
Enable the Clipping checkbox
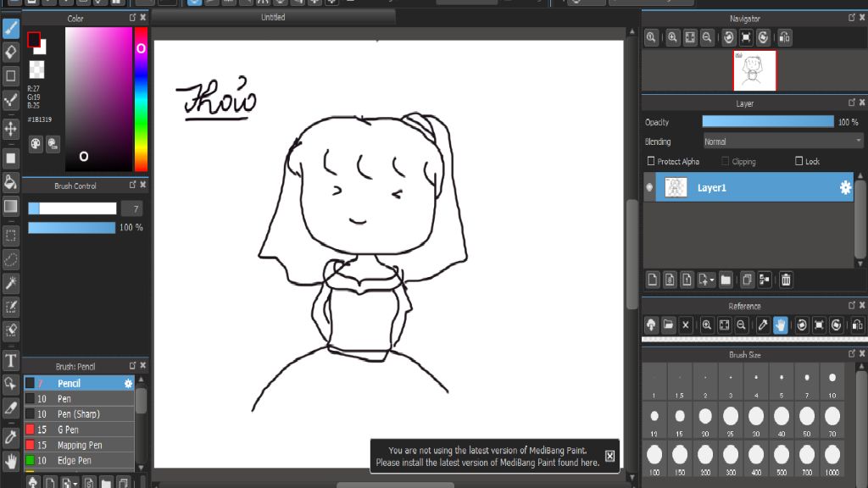click(x=726, y=161)
